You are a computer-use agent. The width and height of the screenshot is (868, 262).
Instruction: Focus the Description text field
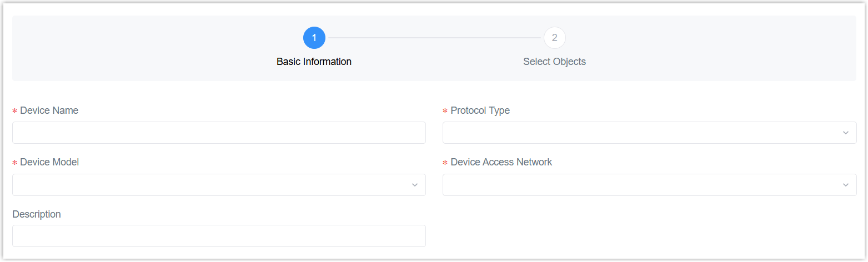click(x=219, y=236)
